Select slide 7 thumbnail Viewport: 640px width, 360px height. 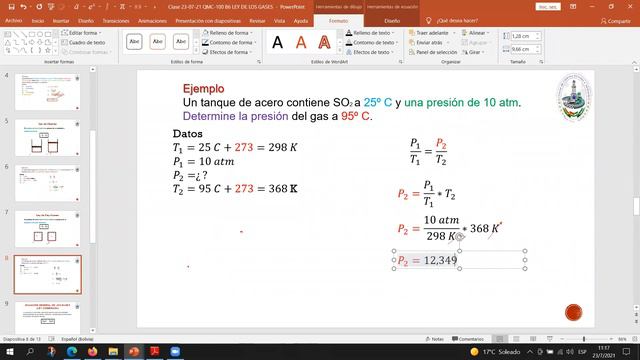point(47,229)
